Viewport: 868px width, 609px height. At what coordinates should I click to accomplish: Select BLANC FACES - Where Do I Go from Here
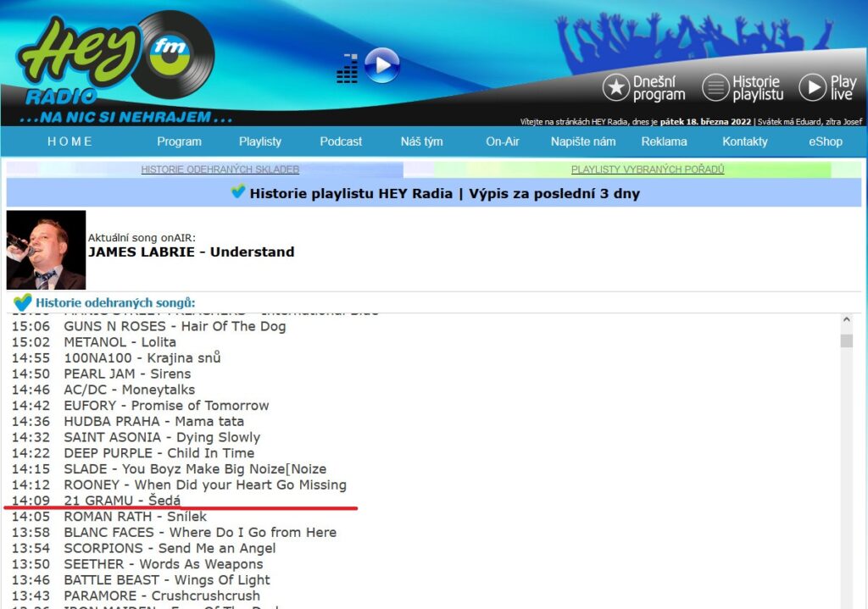200,533
